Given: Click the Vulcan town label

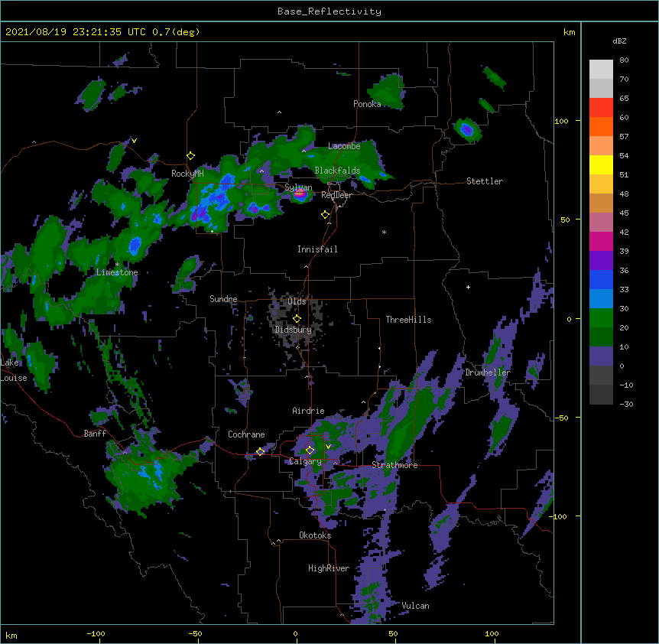Looking at the screenshot, I should (x=415, y=606).
